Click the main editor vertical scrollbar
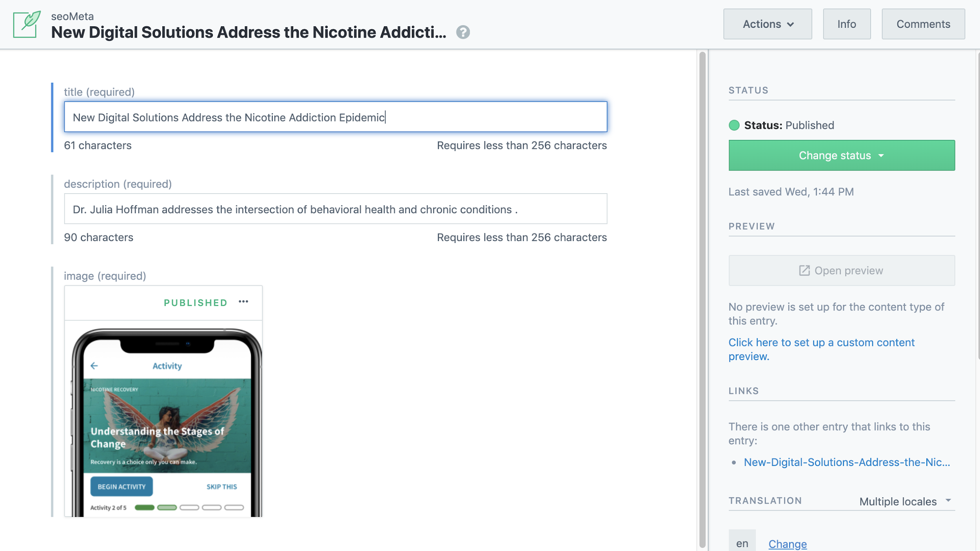 pos(702,298)
